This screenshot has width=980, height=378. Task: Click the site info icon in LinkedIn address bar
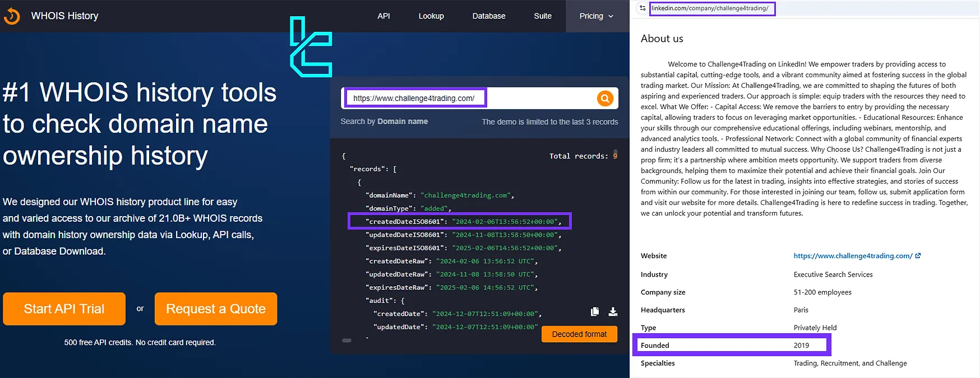pyautogui.click(x=642, y=8)
